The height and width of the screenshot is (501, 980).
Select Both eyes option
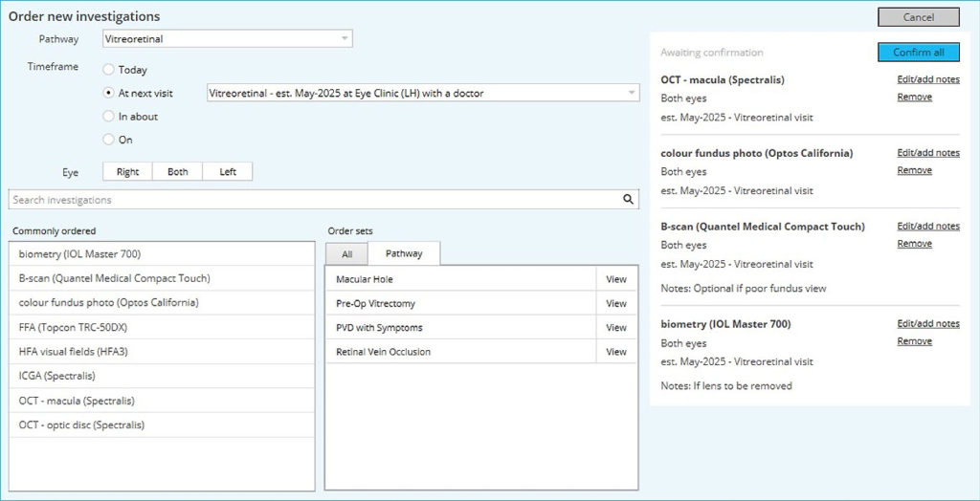pyautogui.click(x=178, y=172)
